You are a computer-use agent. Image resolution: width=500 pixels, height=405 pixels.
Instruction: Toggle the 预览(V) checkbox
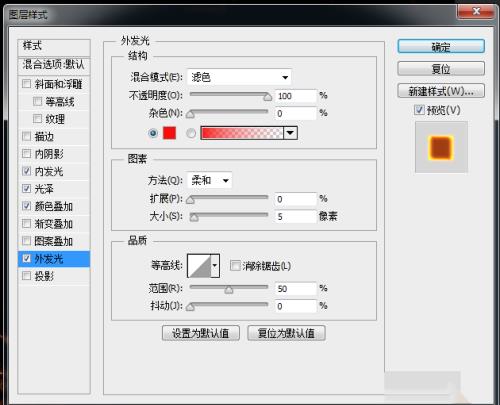coord(419,110)
